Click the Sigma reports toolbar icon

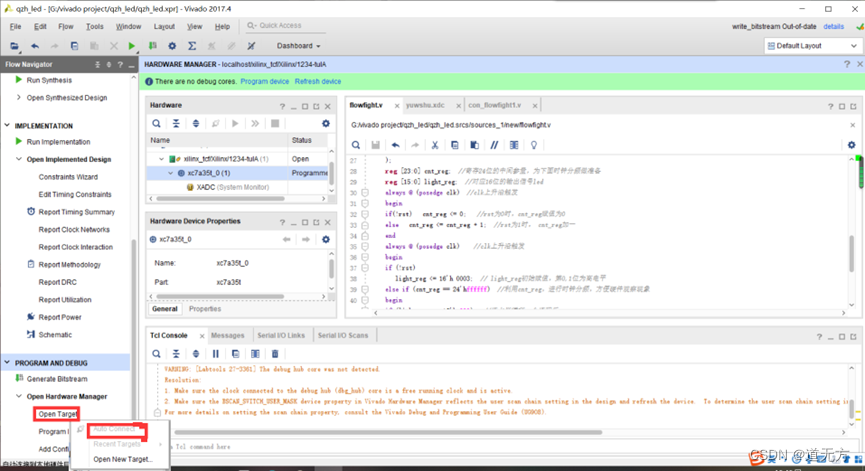[192, 46]
